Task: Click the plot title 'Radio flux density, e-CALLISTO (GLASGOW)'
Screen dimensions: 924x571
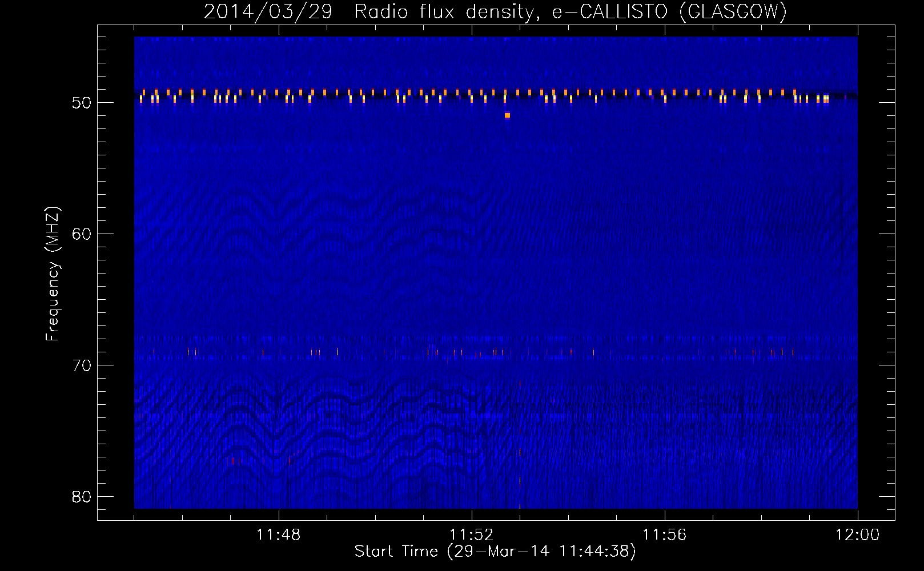Action: tap(571, 11)
